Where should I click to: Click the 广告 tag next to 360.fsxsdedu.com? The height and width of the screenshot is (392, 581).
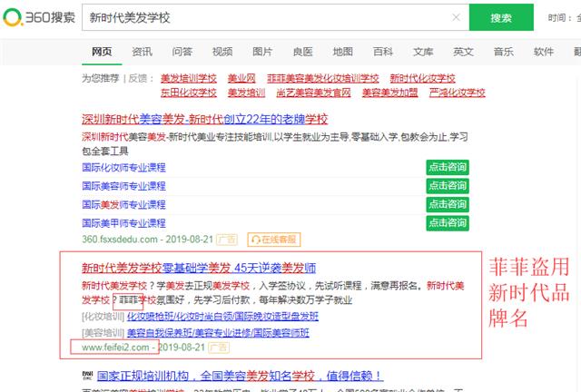[227, 240]
